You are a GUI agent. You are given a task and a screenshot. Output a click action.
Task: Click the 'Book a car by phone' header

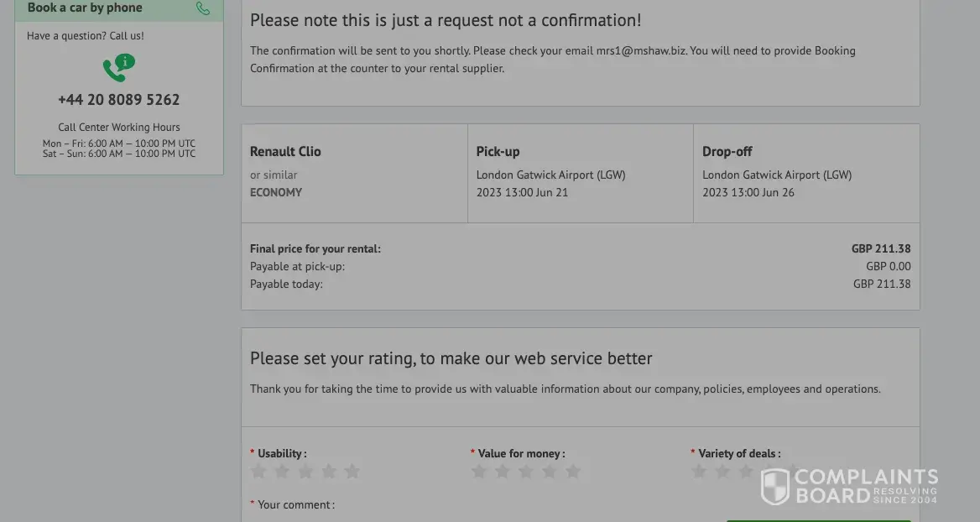pyautogui.click(x=85, y=8)
